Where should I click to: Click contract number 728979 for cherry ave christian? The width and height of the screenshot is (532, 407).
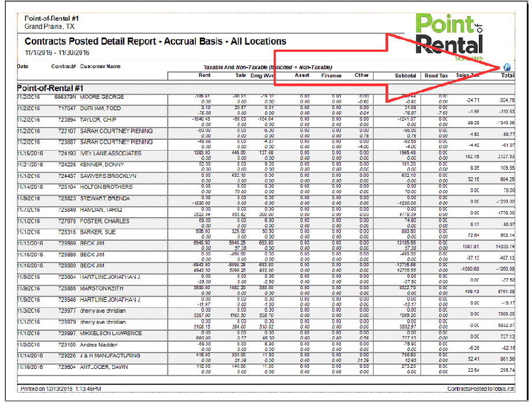click(67, 322)
